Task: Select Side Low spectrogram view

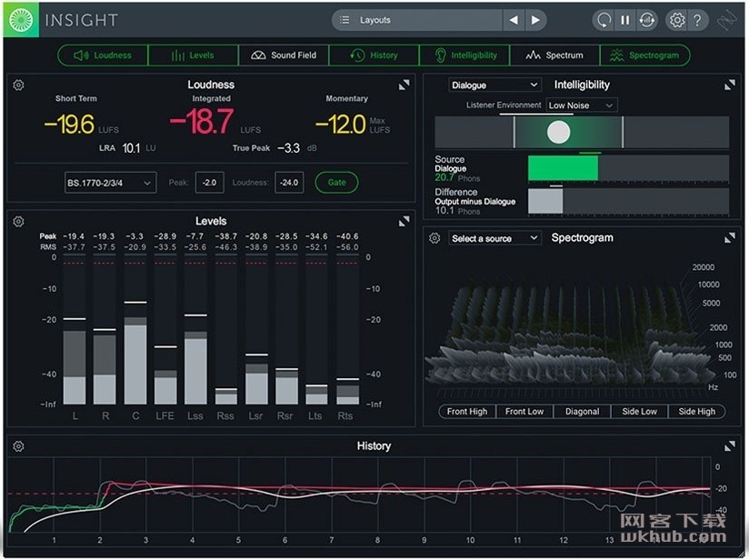Action: tap(639, 412)
